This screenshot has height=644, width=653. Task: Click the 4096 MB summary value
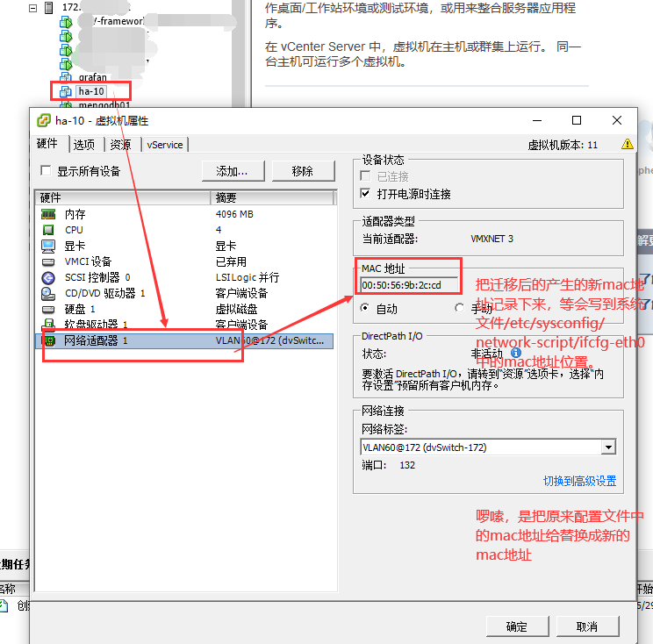pos(234,214)
